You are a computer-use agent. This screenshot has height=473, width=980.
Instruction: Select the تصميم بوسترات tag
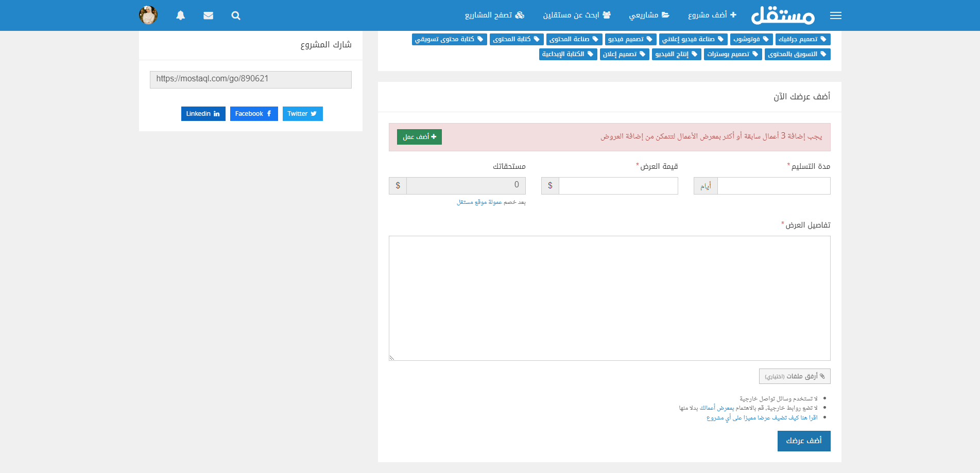click(733, 54)
